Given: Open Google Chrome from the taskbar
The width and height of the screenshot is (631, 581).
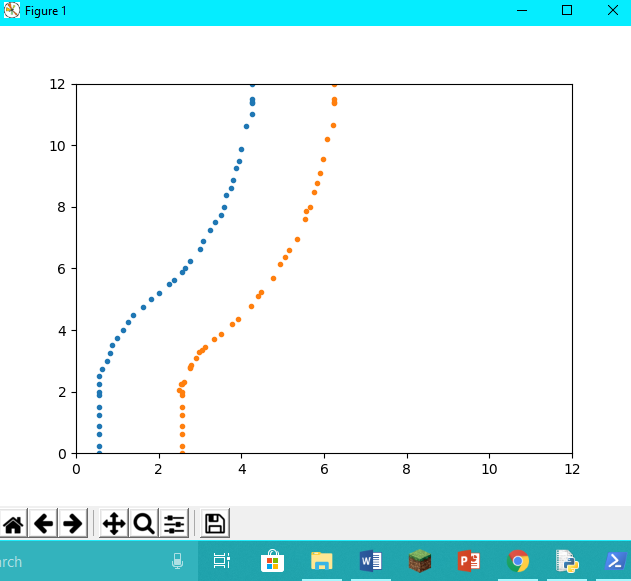Looking at the screenshot, I should tap(518, 561).
